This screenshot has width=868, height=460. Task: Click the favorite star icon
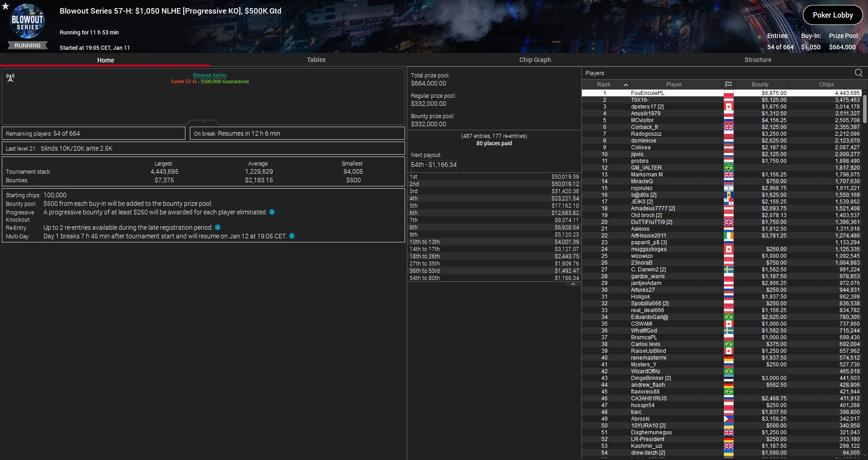pyautogui.click(x=5, y=6)
